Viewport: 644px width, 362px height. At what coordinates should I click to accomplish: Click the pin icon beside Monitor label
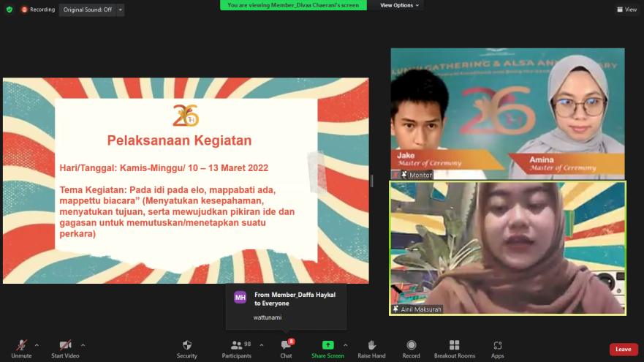coord(404,175)
